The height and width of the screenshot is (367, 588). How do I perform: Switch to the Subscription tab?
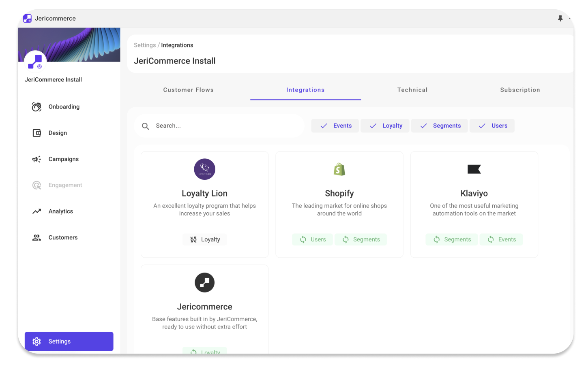pos(520,90)
